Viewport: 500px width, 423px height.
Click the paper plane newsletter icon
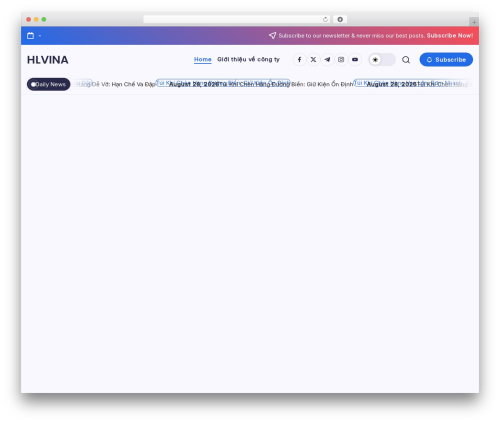click(x=272, y=35)
